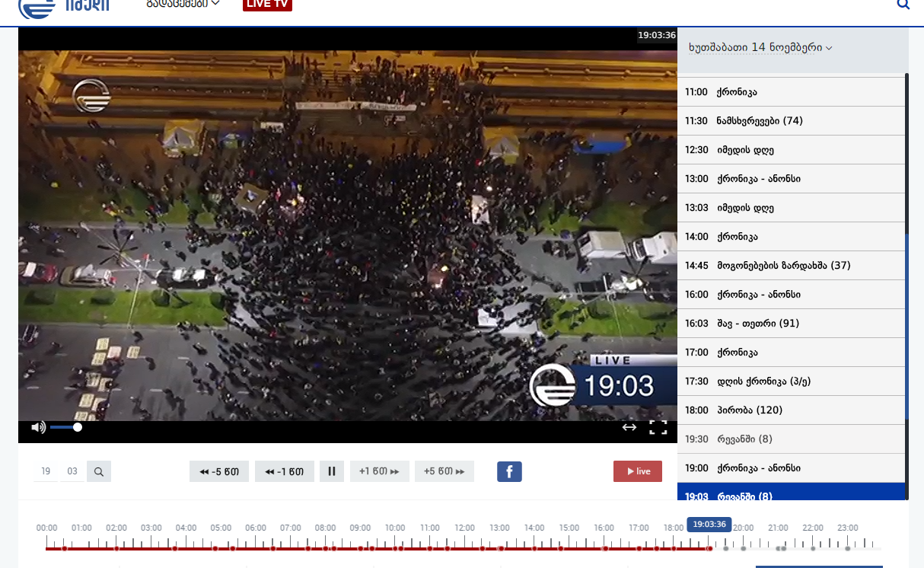Select the 17:30 დღის ქრონიკა program
Screen dimensions: 924x568
(791, 381)
